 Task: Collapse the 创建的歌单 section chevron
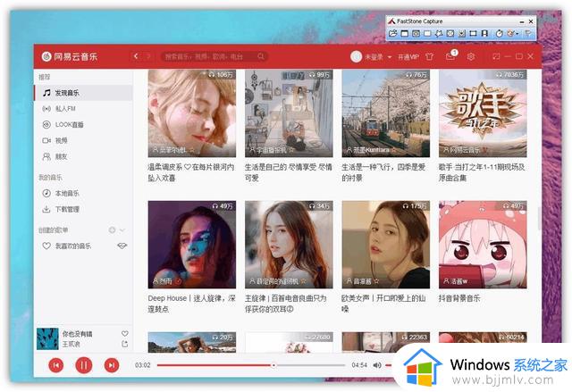tap(122, 229)
